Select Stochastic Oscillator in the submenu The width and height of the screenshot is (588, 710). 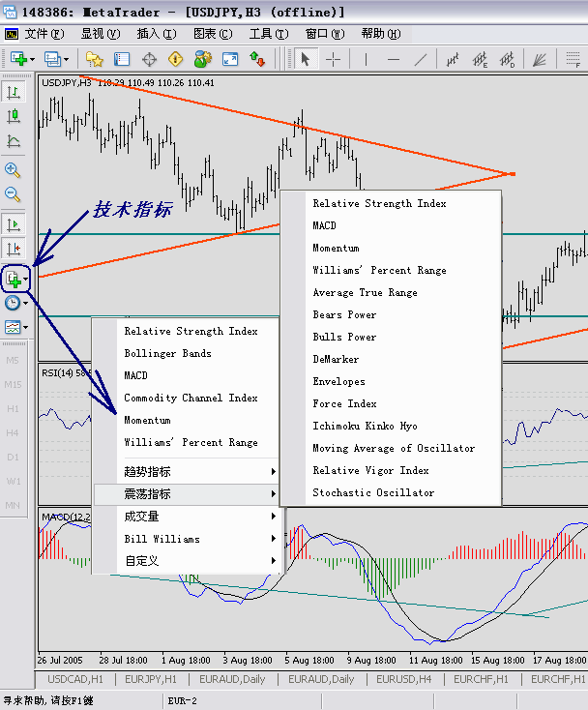(x=391, y=492)
